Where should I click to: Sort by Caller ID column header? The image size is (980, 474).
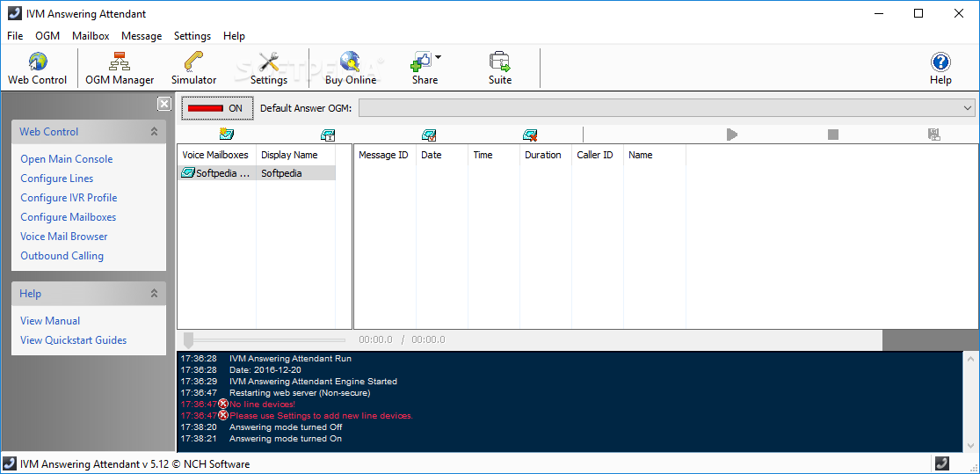[x=598, y=155]
